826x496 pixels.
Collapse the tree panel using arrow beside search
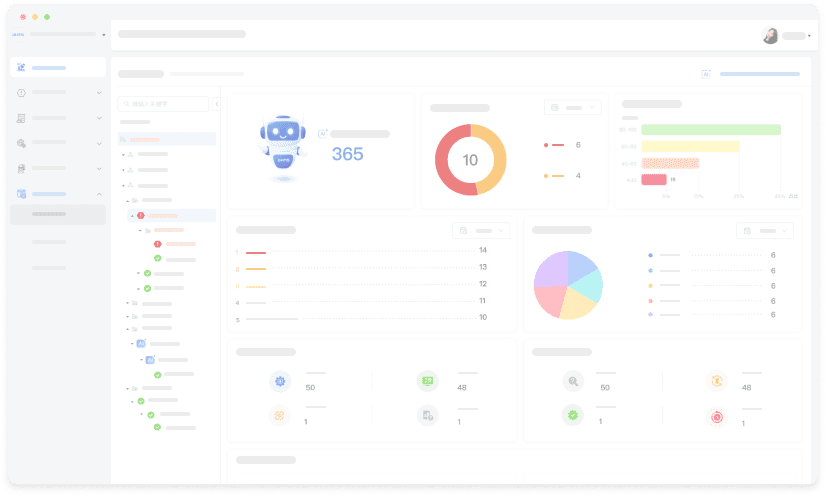[217, 104]
